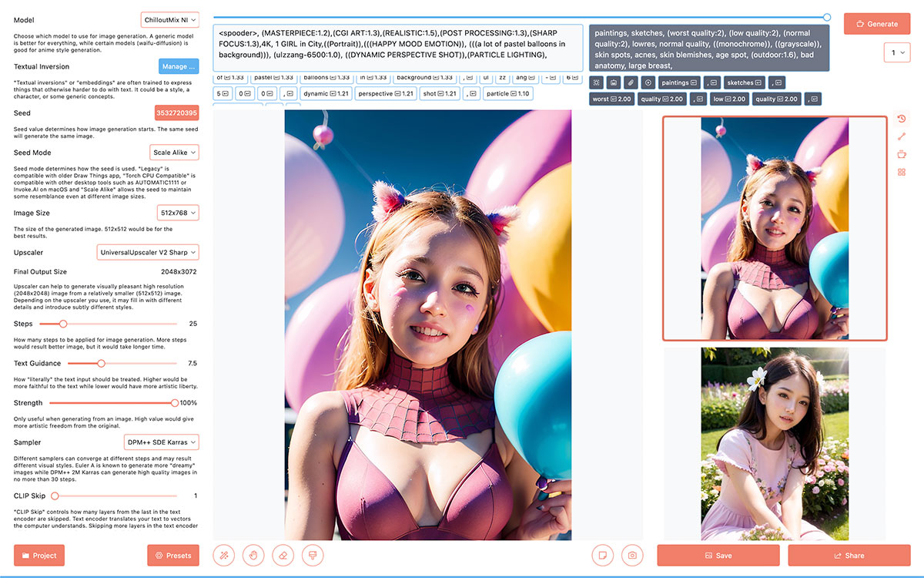Click the seed value 3532720395

click(176, 113)
